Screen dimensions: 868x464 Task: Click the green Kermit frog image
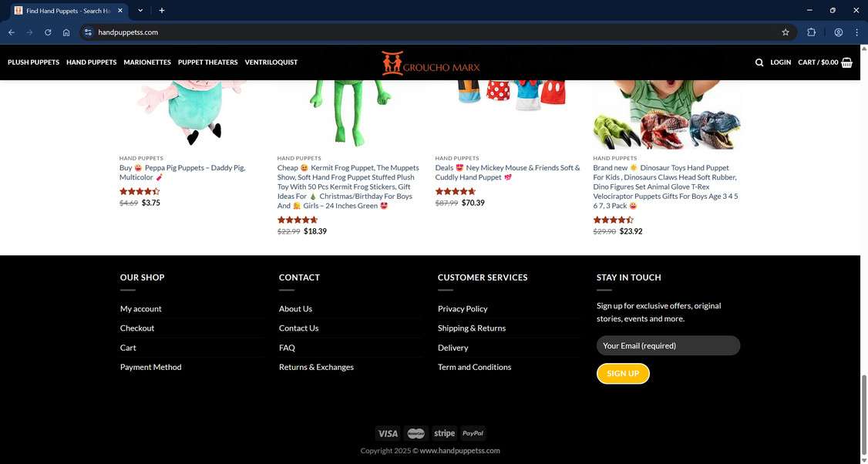[351, 113]
